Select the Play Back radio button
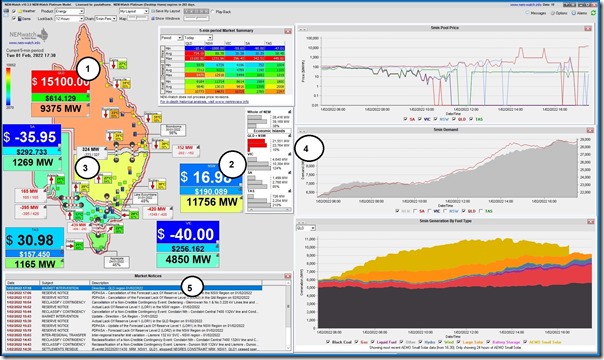The width and height of the screenshot is (604, 360). pyautogui.click(x=213, y=12)
